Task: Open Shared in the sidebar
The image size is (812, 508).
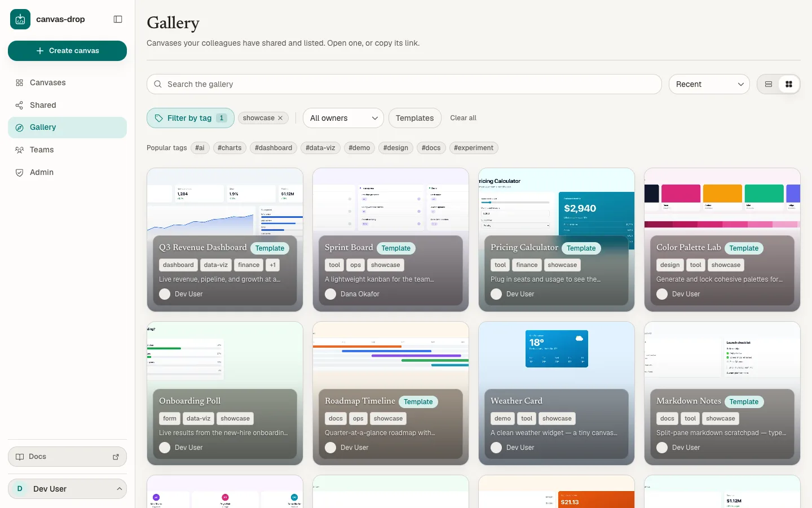Action: (x=67, y=105)
